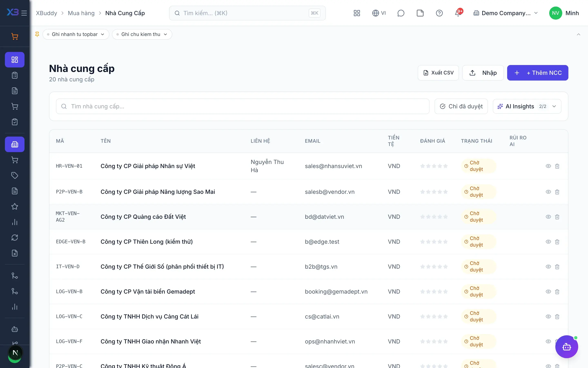Rate Công ty TNHH Dịch vụ Cảng Cát Lái stars
This screenshot has height=368, width=588.
click(434, 316)
